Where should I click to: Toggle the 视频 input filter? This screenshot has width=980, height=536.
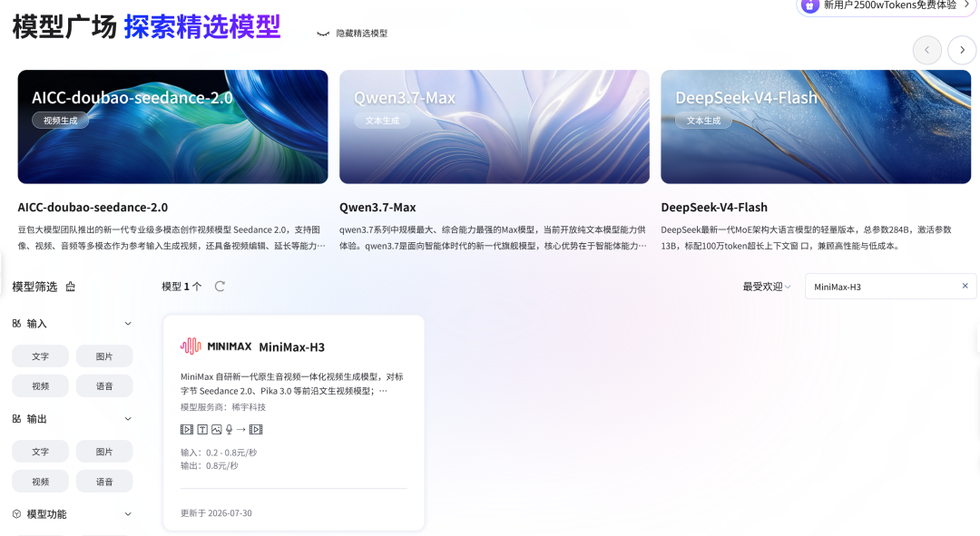(x=41, y=386)
